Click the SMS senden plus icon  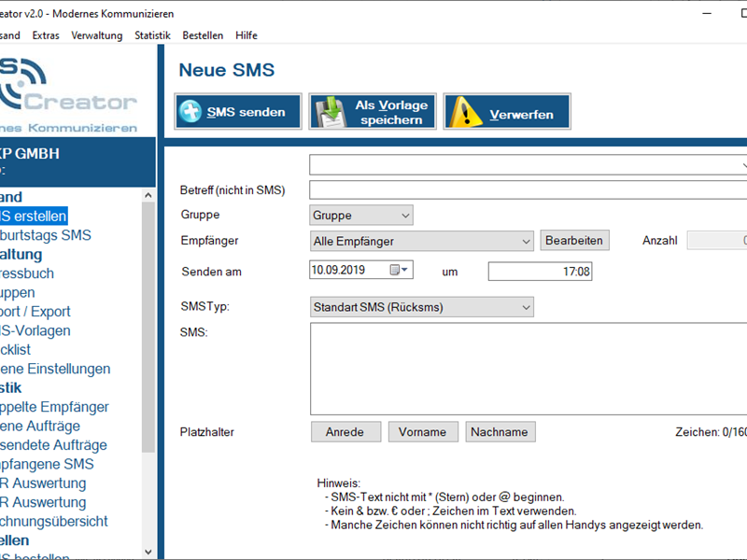point(190,113)
